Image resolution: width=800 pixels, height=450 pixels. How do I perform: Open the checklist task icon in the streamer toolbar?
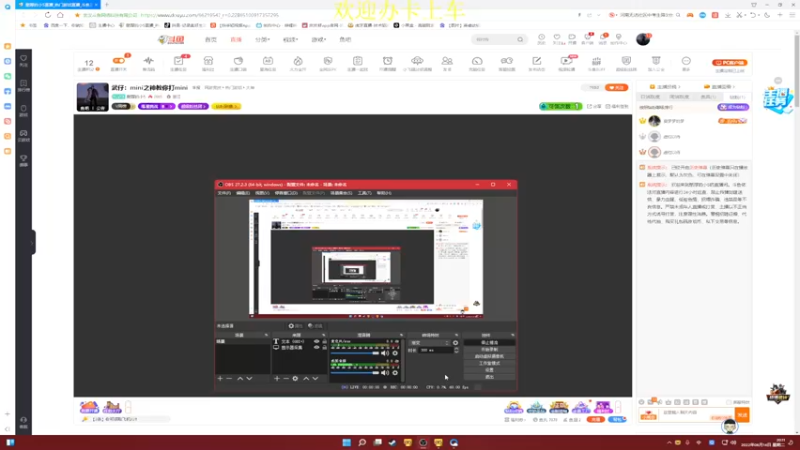coord(178,61)
